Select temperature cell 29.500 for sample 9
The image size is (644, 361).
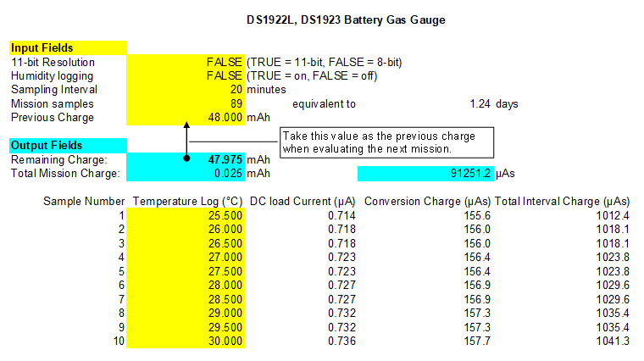point(186,327)
